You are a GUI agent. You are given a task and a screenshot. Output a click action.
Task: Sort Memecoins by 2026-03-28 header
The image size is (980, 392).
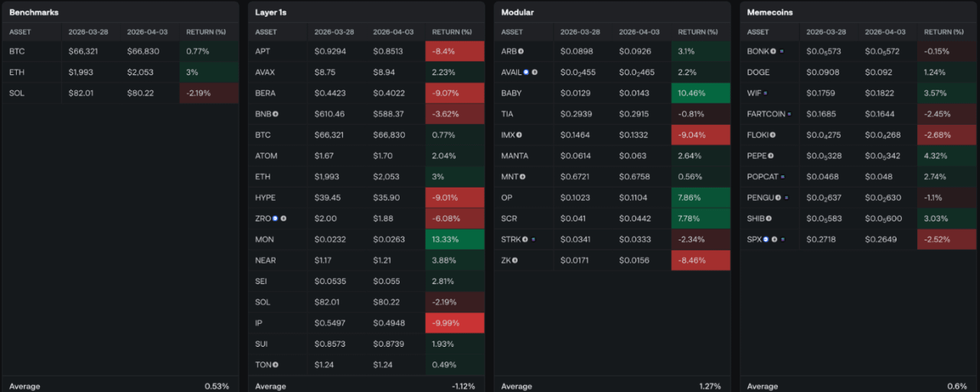826,32
